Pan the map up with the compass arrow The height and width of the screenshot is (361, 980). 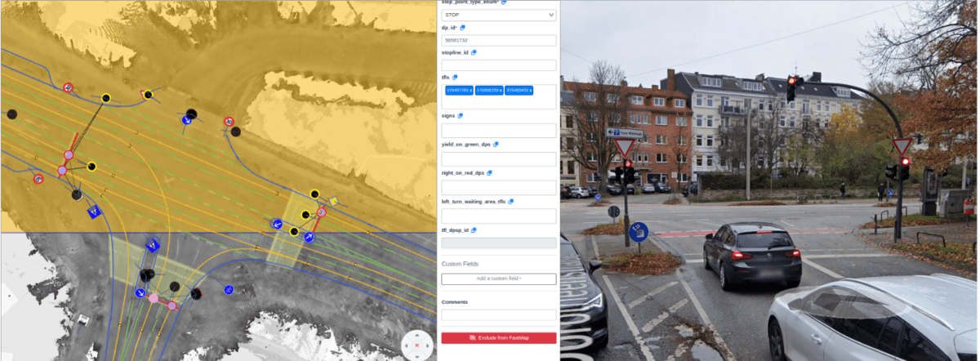(417, 334)
